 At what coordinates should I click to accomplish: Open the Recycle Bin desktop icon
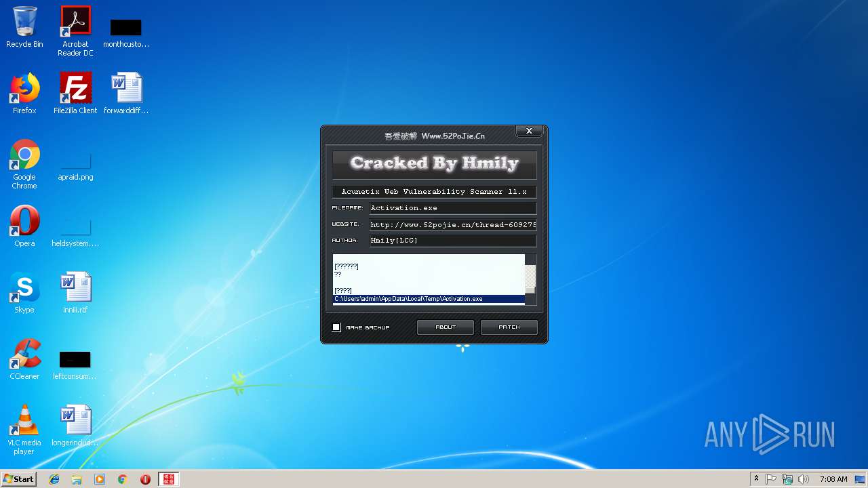point(24,27)
